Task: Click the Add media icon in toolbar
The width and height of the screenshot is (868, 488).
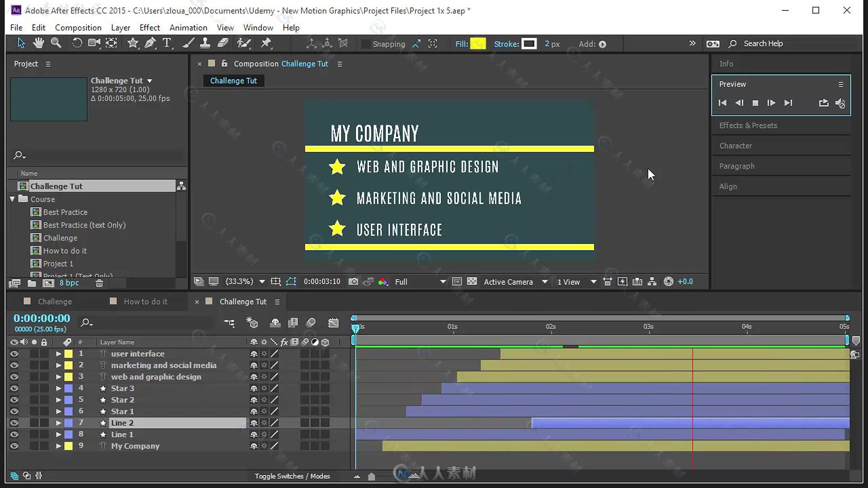Action: [604, 43]
